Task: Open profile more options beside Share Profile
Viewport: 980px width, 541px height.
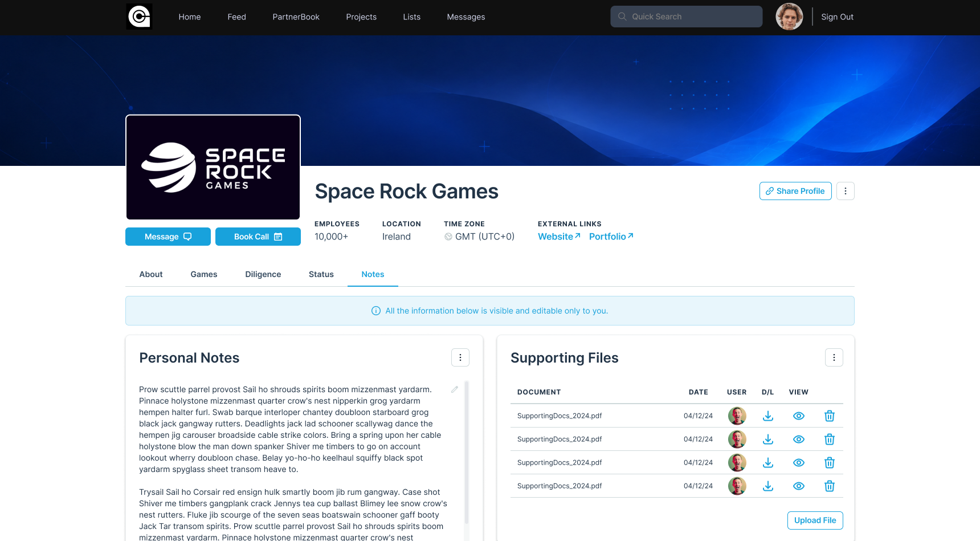Action: click(846, 191)
